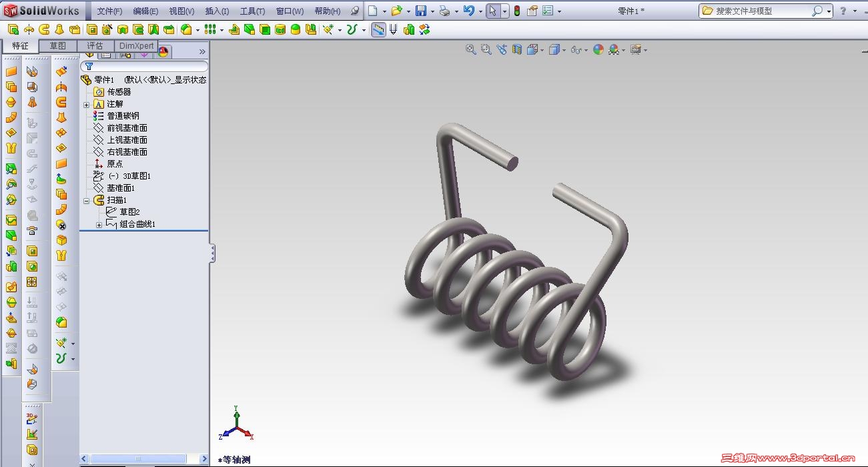Screen dimensions: 868x467
Task: Save the part with the floppy icon
Action: coord(421,11)
